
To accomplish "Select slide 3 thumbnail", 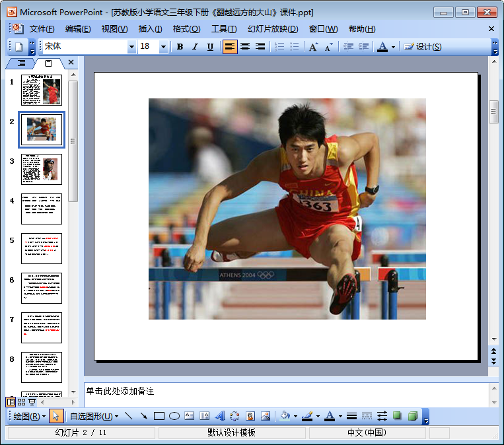I will [42, 169].
